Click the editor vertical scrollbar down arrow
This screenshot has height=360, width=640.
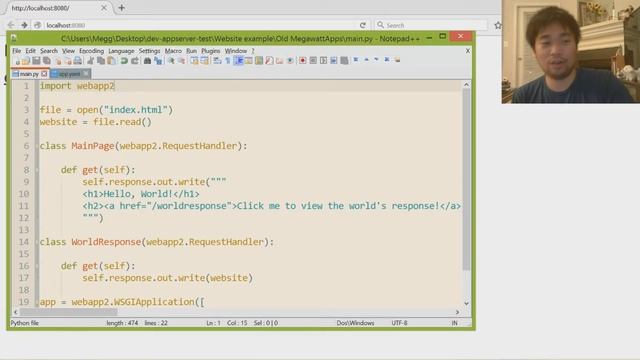click(x=466, y=303)
